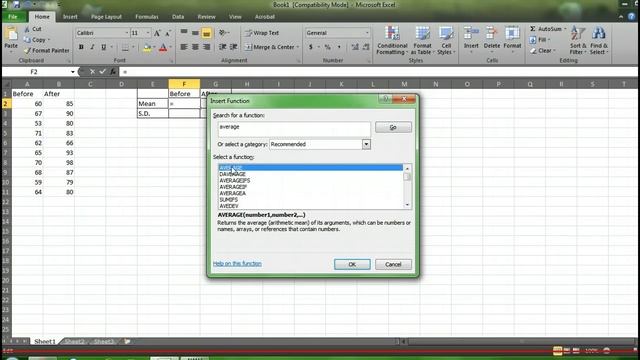Open Cell Styles gallery
Screen dimensions: 640x360
(446, 40)
